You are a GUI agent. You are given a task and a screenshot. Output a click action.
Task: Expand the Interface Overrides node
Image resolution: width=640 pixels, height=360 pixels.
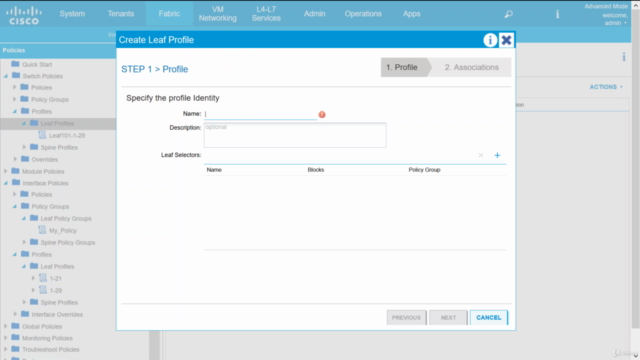[x=15, y=314]
